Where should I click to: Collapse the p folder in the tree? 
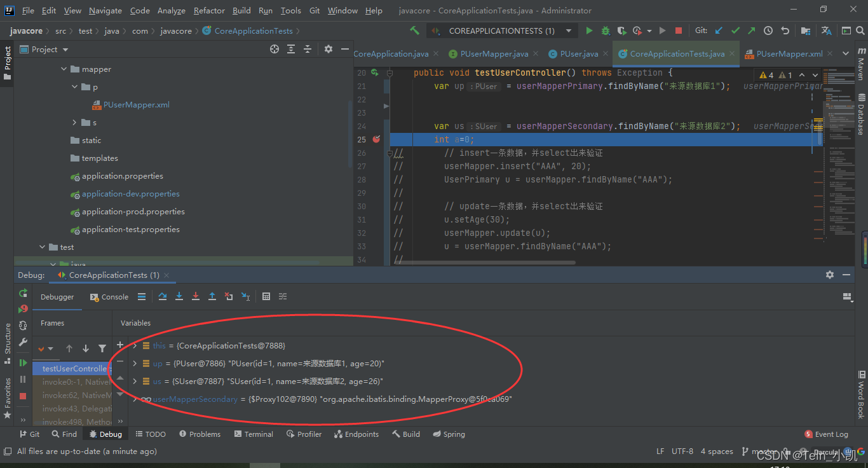pyautogui.click(x=74, y=87)
